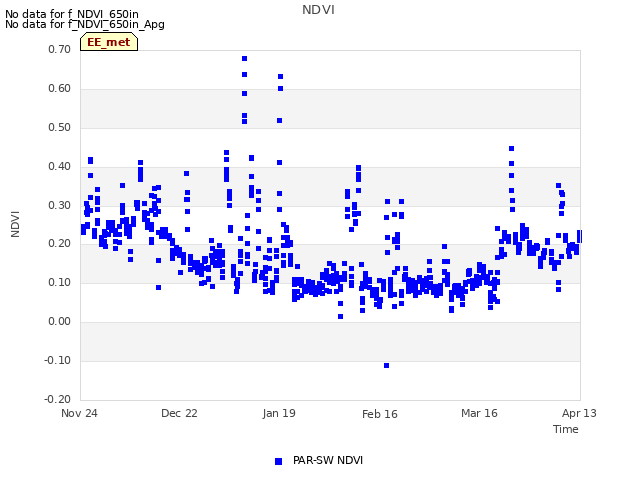The image size is (640, 480).
Task: Click the PAR-SW NDVI legend label
Action: click(x=328, y=460)
